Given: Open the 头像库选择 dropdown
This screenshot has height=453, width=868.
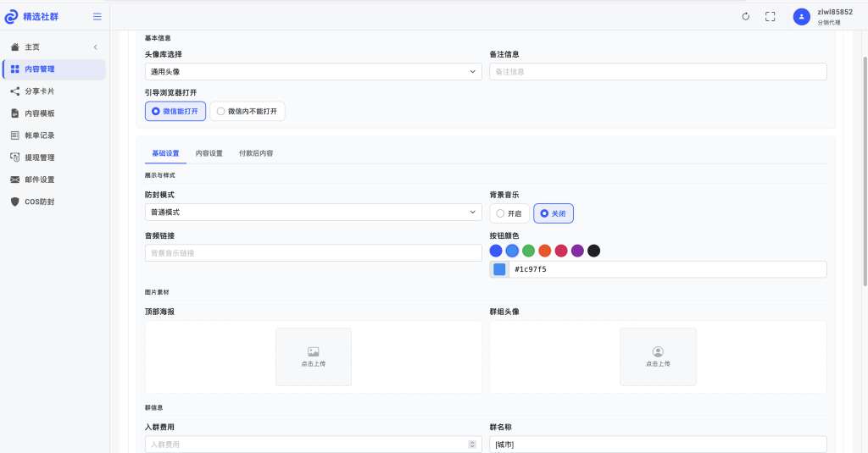Looking at the screenshot, I should point(314,71).
